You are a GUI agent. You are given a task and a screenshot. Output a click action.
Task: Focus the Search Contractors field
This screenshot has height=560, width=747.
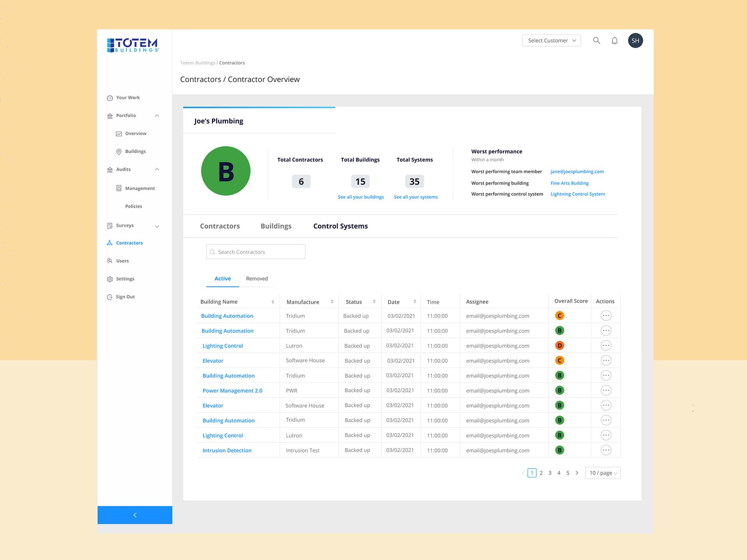[256, 252]
